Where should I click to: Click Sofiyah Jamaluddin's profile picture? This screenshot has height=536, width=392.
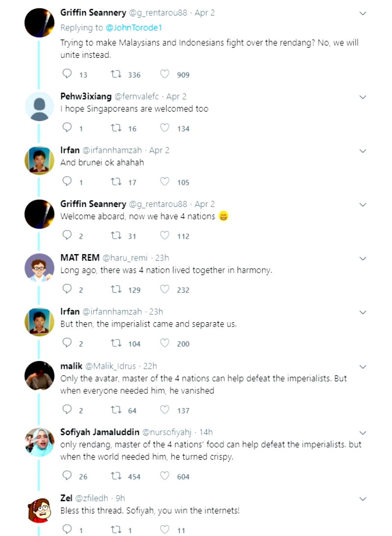40,442
